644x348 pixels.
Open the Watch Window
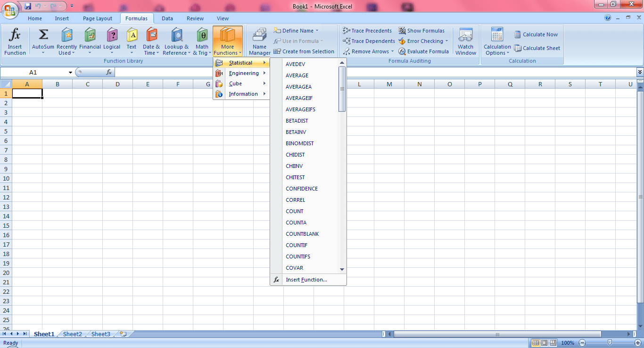[465, 41]
